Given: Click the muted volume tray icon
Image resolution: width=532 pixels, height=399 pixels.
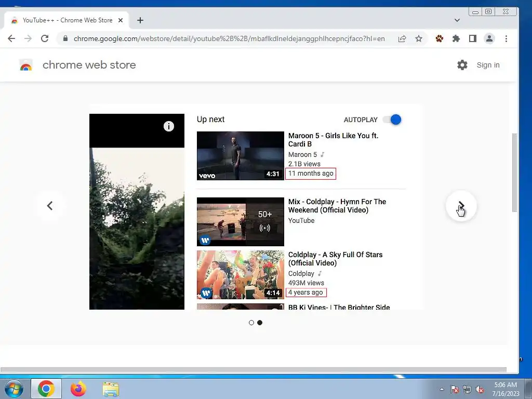Looking at the screenshot, I should (x=480, y=389).
